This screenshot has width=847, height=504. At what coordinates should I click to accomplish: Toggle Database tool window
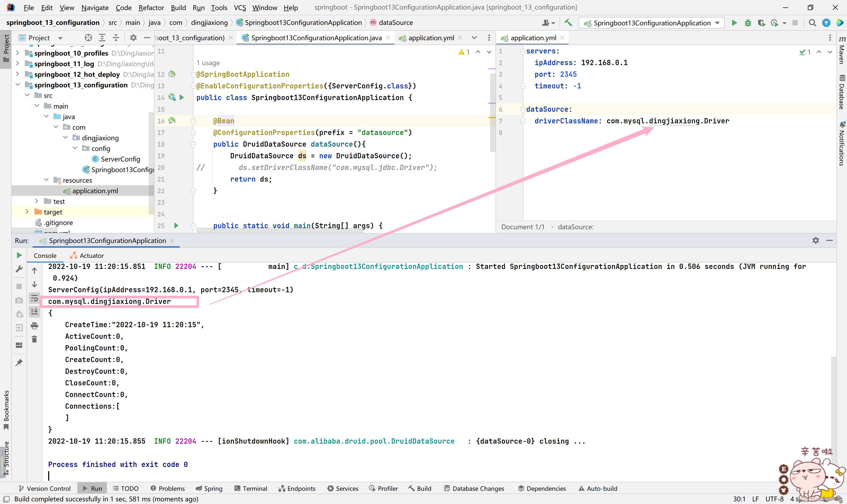pyautogui.click(x=841, y=92)
